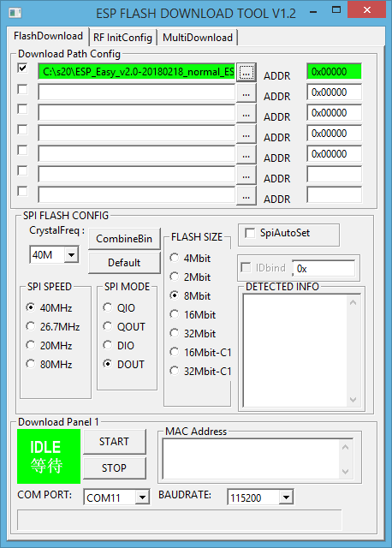Browse file for the seventh path row

[246, 196]
